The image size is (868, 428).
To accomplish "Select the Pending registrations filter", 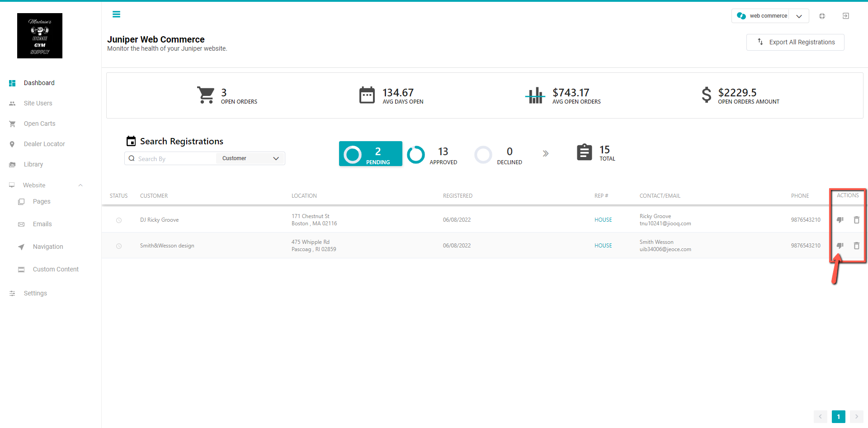I will [x=371, y=154].
